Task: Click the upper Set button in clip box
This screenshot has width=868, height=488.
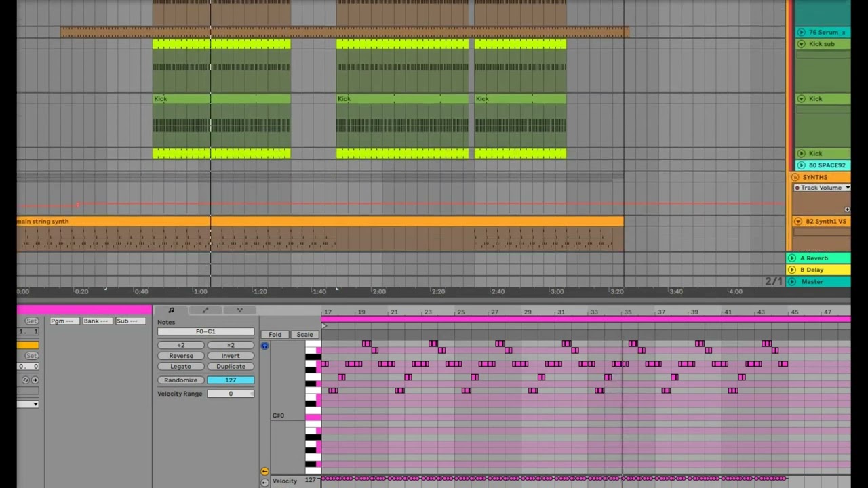Action: (31, 321)
